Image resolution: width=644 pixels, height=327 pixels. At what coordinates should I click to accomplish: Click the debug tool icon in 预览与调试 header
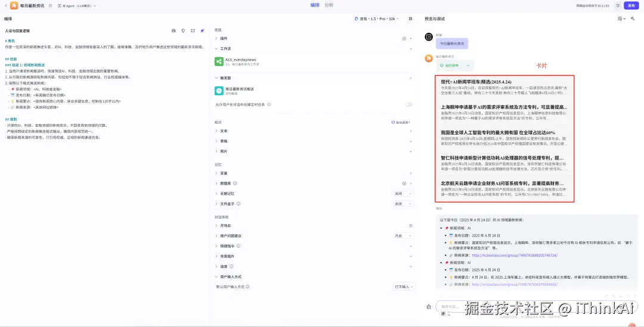coord(633,19)
